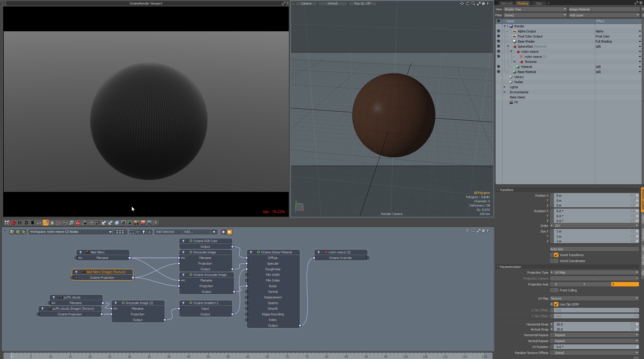The width and height of the screenshot is (644, 359).
Task: Stop the Octane render
Action: pos(32,223)
